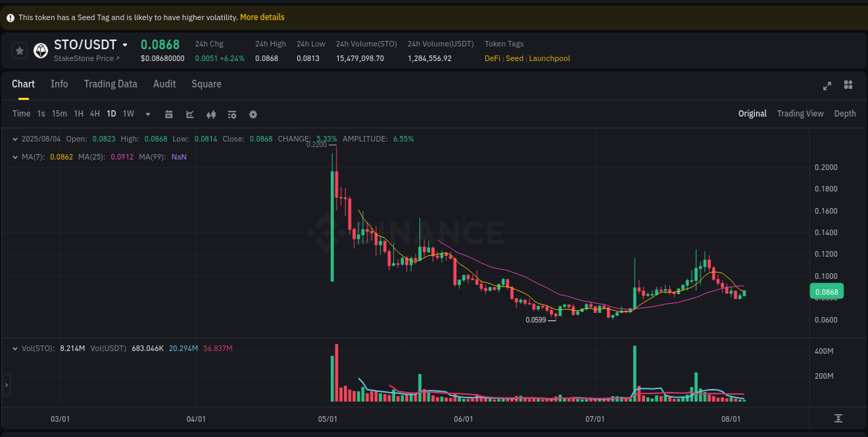The image size is (868, 437).
Task: Open the indicators list icon
Action: pyautogui.click(x=232, y=114)
